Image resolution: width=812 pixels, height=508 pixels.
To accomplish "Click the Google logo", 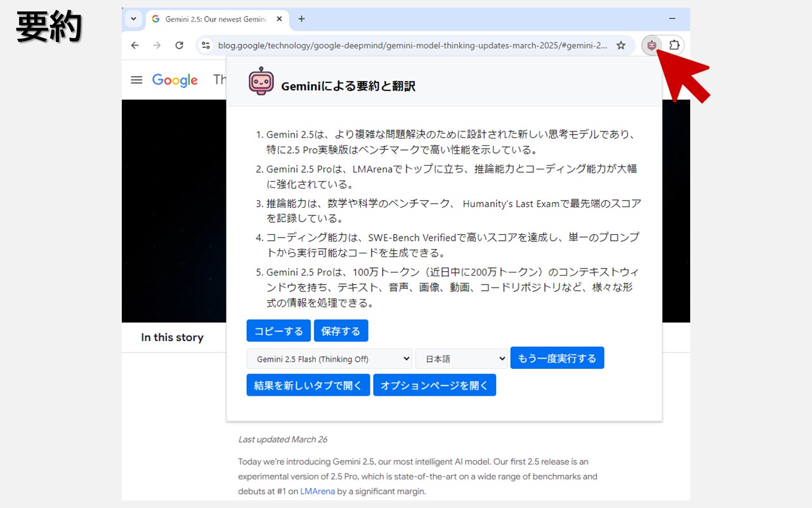I will [175, 80].
